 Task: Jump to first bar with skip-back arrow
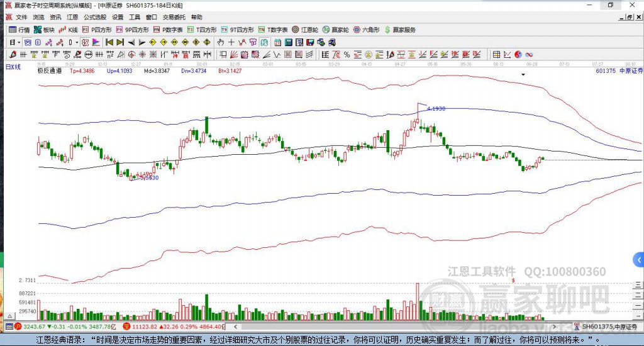click(x=108, y=42)
